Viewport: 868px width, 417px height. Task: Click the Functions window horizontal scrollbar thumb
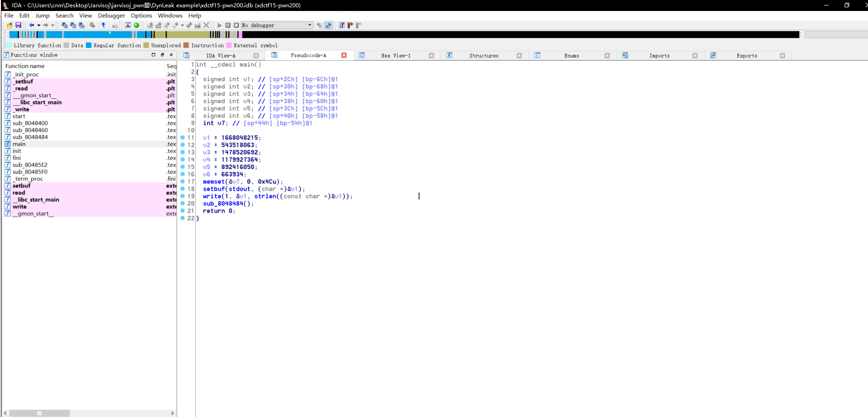[x=39, y=413]
